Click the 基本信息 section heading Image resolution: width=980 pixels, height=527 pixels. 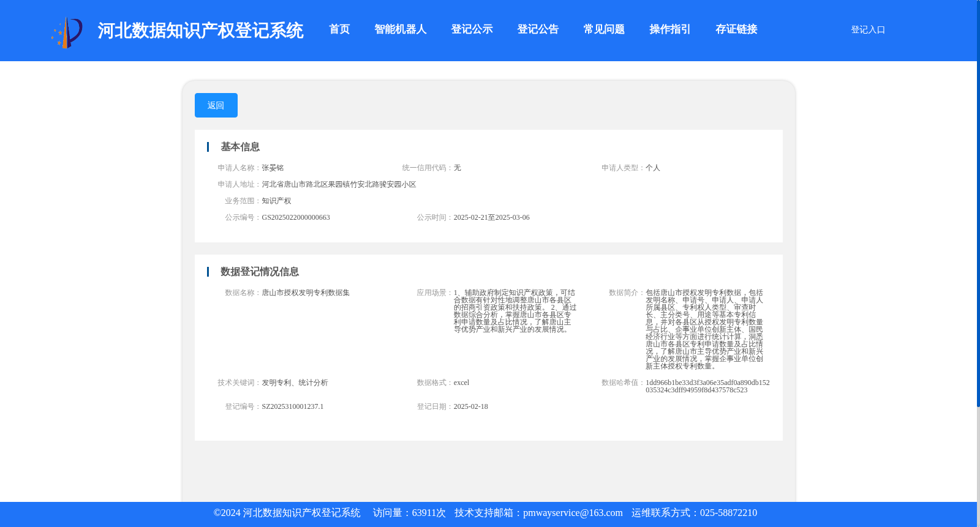click(240, 147)
